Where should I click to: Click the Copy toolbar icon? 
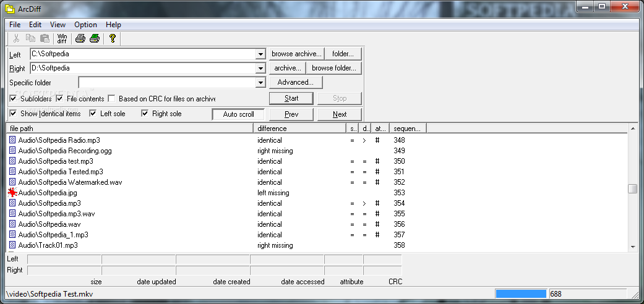(30, 38)
